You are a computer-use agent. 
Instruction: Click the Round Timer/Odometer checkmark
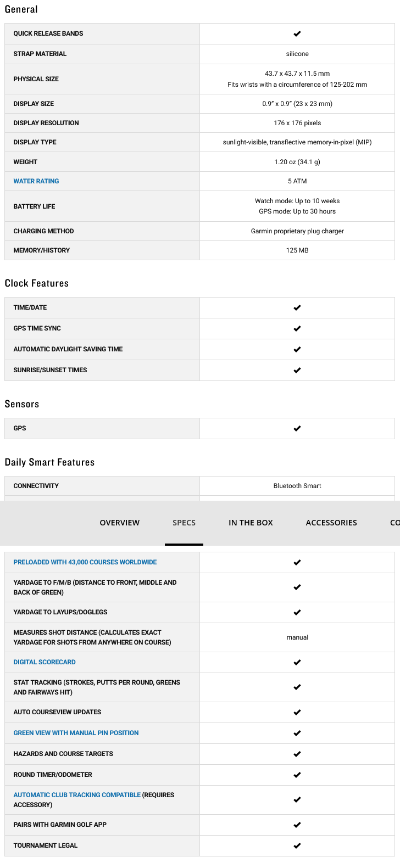coord(297,775)
